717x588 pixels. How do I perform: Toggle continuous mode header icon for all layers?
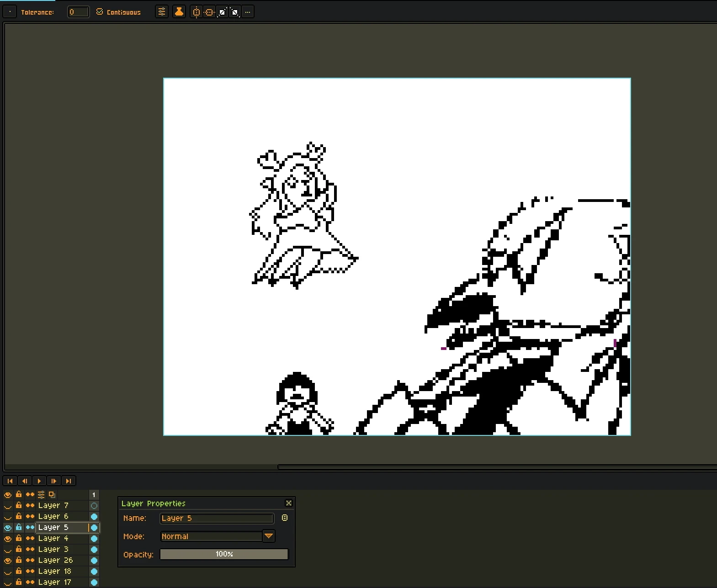(30, 494)
